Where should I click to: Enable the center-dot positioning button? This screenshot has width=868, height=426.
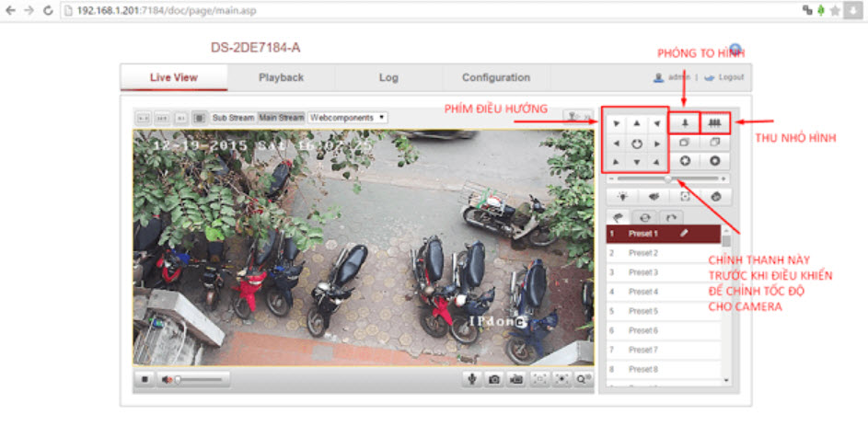(562, 379)
